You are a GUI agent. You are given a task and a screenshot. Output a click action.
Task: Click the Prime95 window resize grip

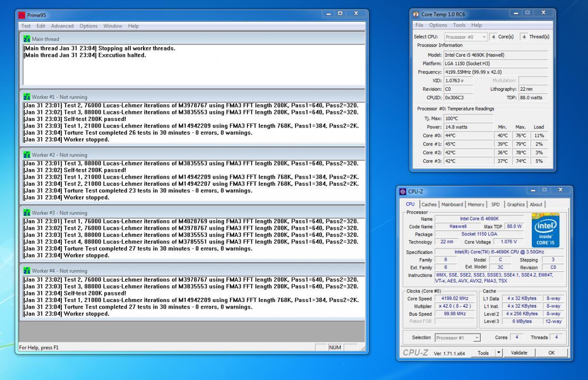click(x=363, y=349)
